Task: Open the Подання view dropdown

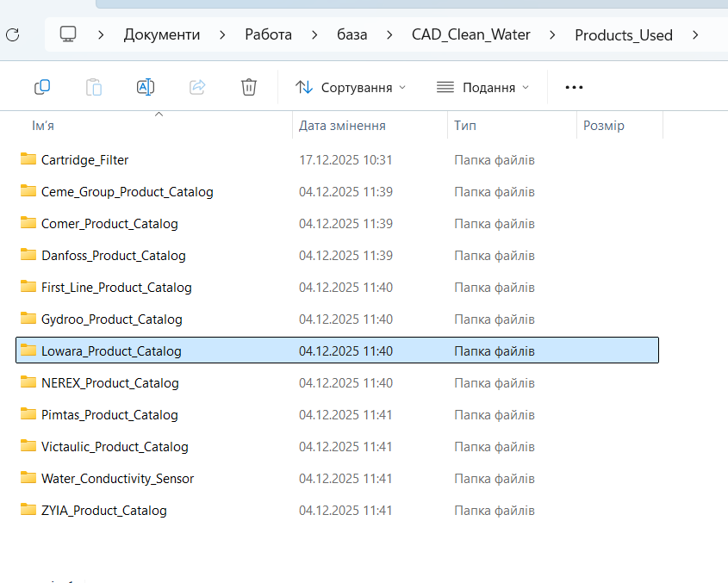Action: [x=482, y=87]
